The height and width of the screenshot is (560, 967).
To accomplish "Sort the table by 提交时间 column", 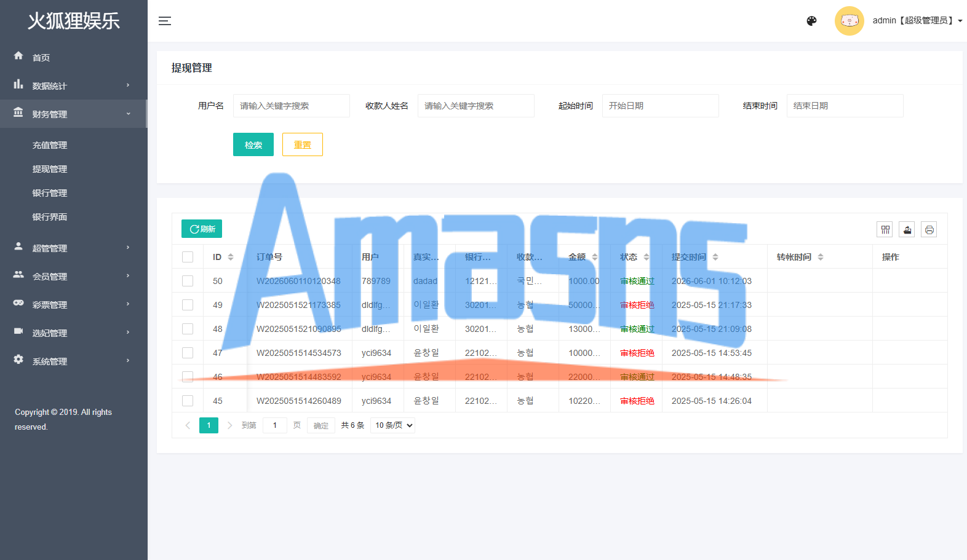I will [x=715, y=257].
